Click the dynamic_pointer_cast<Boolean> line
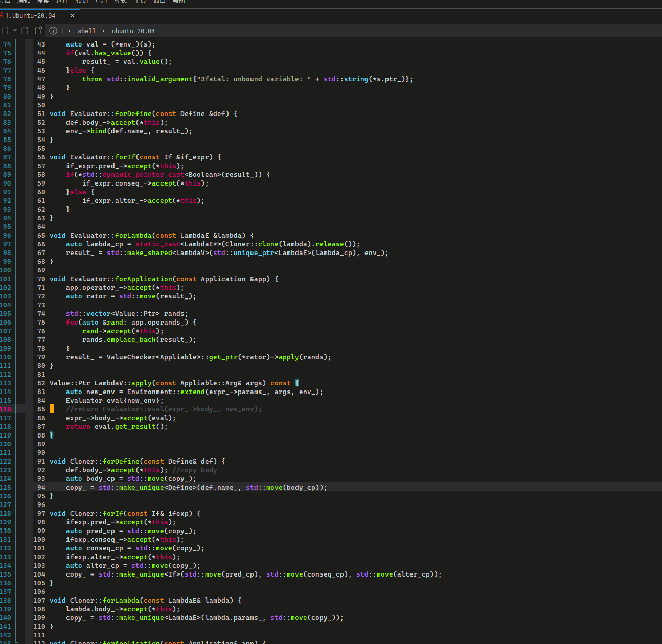The width and height of the screenshot is (662, 644). 168,175
